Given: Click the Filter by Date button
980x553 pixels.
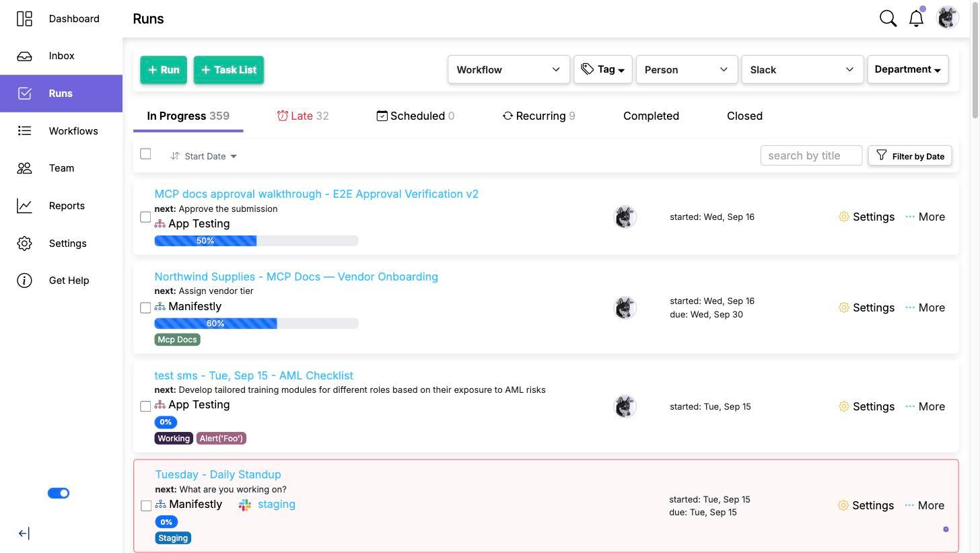Looking at the screenshot, I should pyautogui.click(x=910, y=155).
